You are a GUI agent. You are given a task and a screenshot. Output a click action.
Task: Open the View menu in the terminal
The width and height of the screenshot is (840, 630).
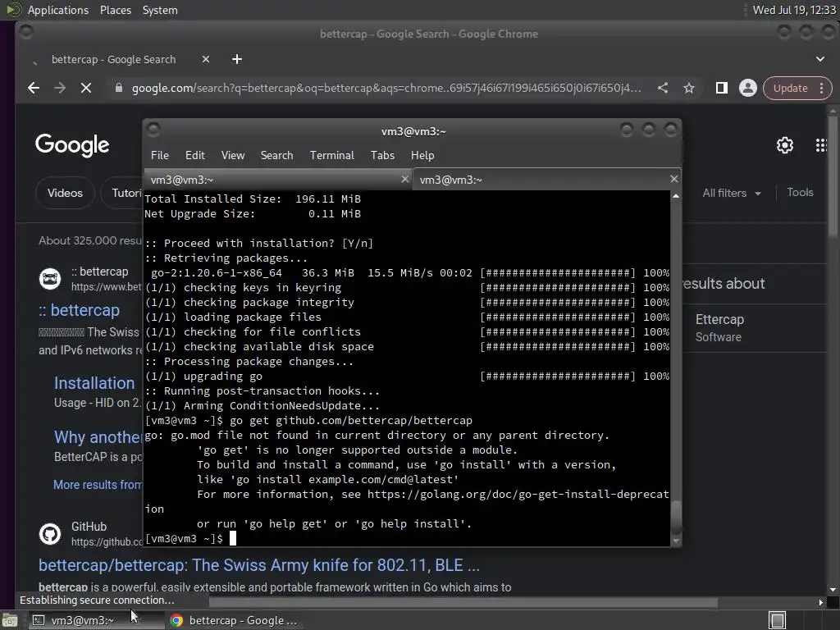tap(233, 155)
